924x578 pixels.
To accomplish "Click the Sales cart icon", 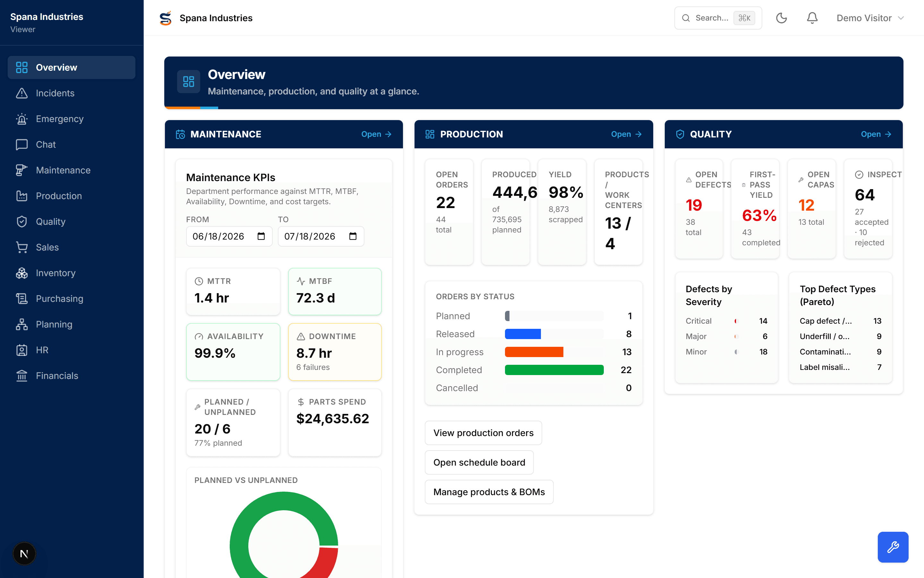I will [22, 247].
